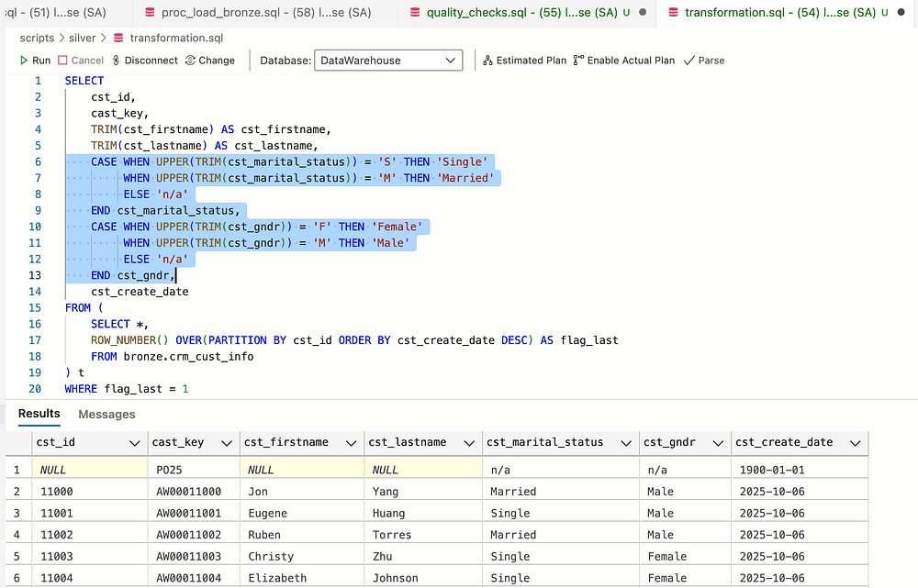
Task: Click database icon on transformation.sql tab
Action: pos(673,13)
